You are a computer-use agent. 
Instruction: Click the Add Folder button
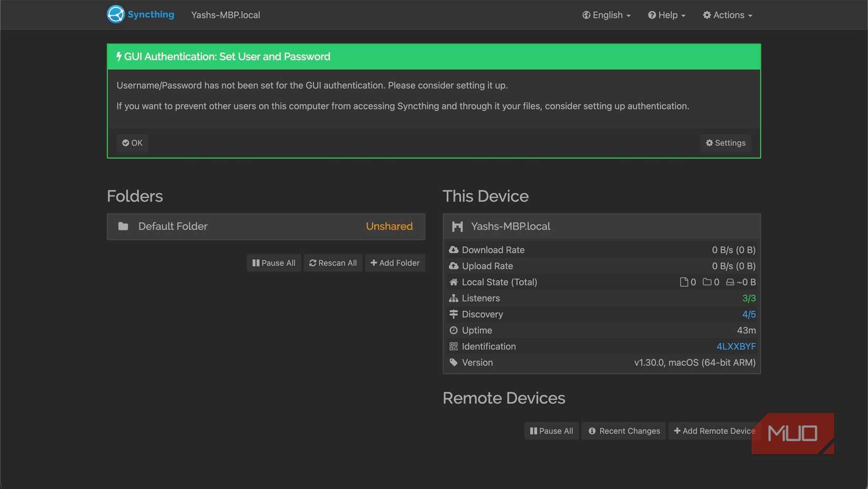pos(395,263)
